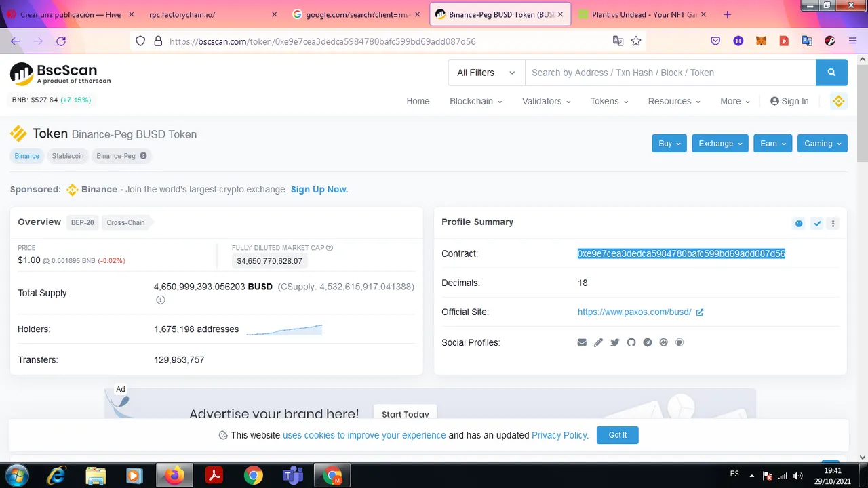The height and width of the screenshot is (488, 868).
Task: Click Sign In link
Action: (789, 101)
